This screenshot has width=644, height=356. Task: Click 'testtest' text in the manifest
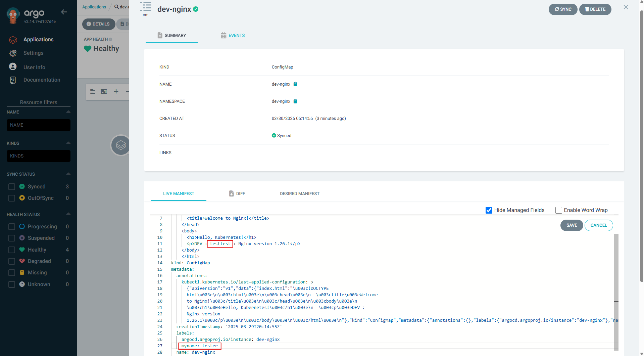tap(220, 244)
